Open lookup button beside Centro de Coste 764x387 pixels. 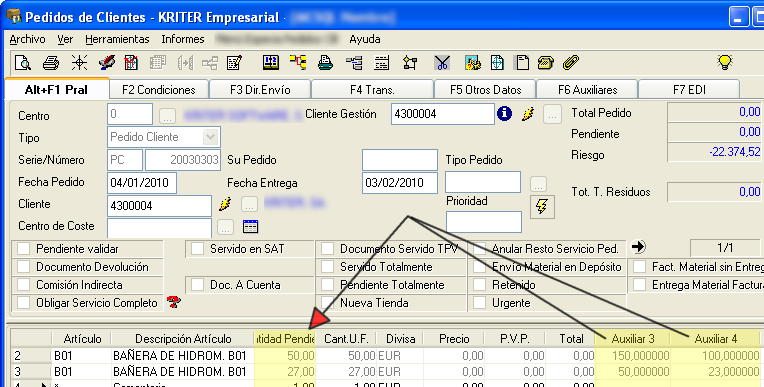(x=226, y=227)
